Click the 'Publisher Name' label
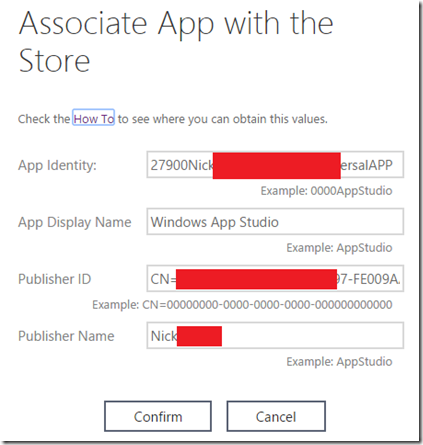 (66, 336)
